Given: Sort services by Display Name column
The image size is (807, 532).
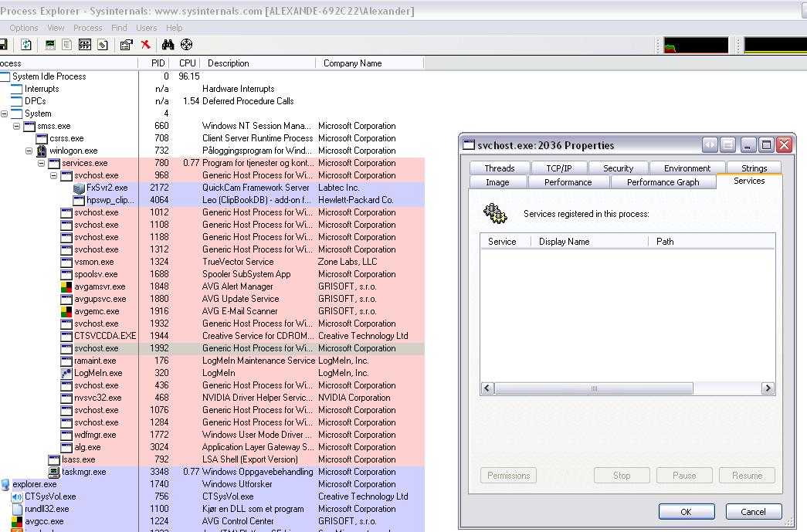Looking at the screenshot, I should pos(589,242).
